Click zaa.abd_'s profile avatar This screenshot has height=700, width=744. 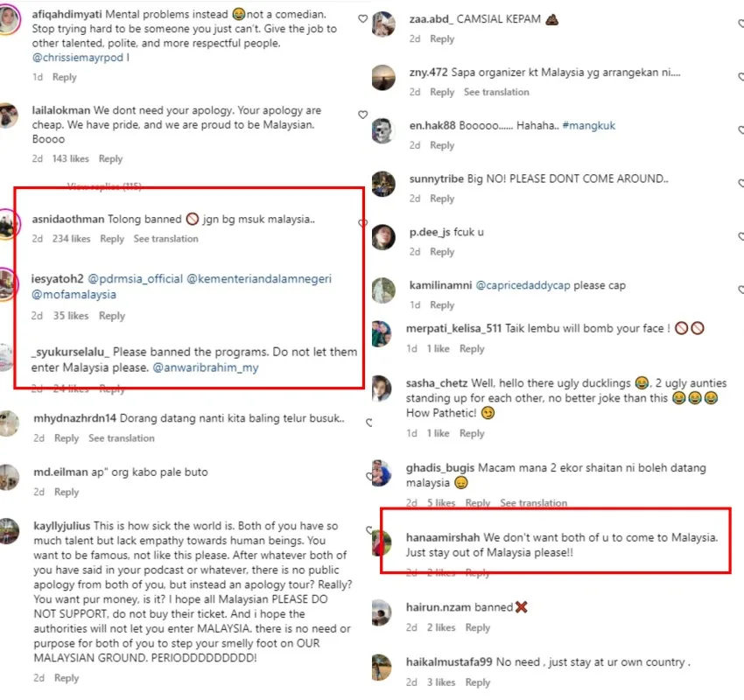(383, 24)
